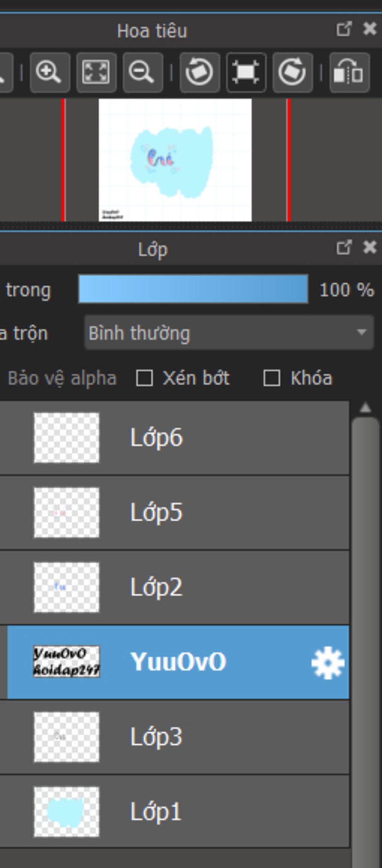
Task: Open settings gear for YuuOvO layer
Action: 328,662
